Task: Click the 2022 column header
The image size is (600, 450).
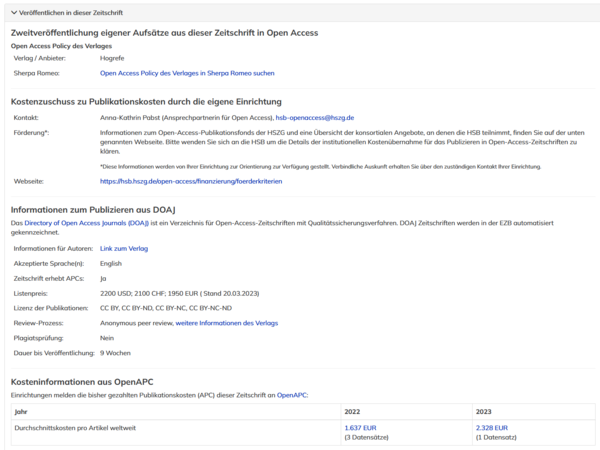Action: 352,410
